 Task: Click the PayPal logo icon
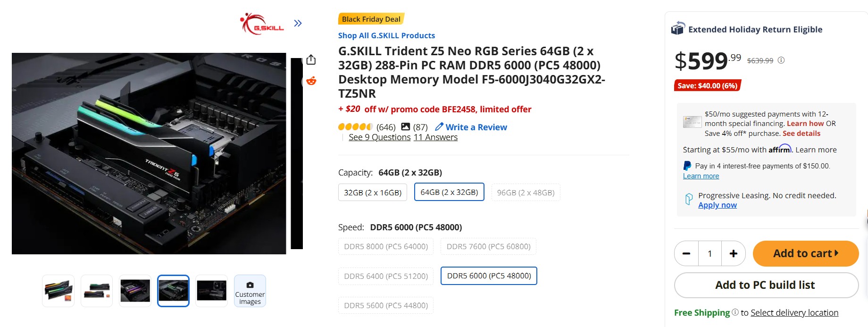688,166
